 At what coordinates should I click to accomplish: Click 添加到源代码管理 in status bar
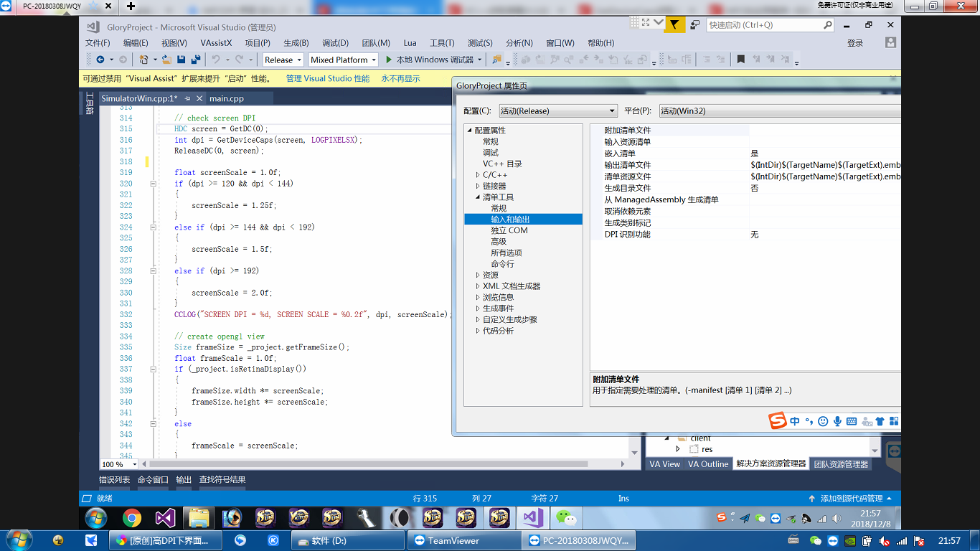coord(852,498)
